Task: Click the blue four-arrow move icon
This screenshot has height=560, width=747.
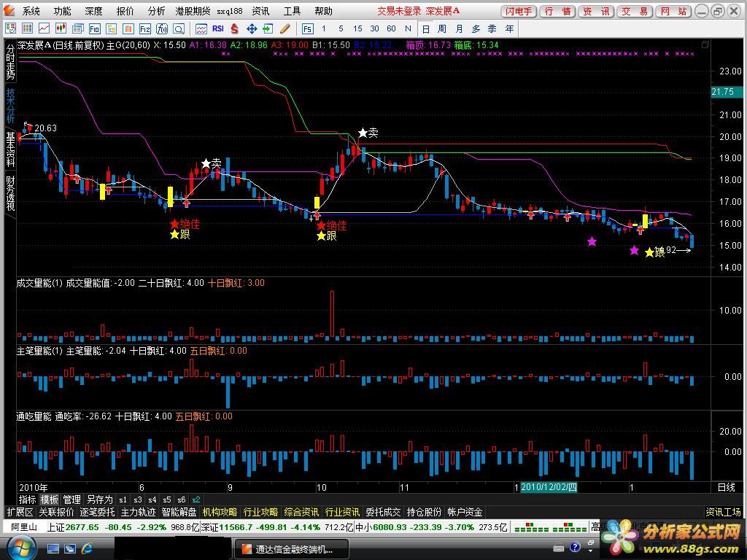Action: [252, 28]
